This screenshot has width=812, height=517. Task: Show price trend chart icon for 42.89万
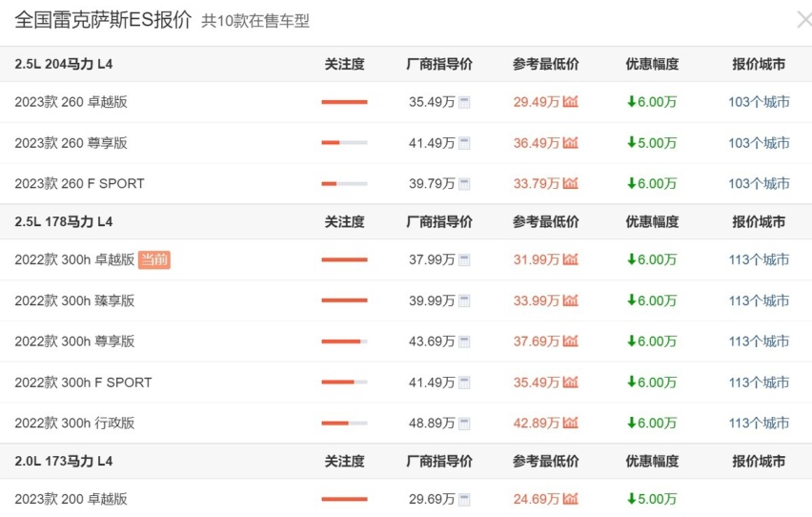pyautogui.click(x=570, y=423)
